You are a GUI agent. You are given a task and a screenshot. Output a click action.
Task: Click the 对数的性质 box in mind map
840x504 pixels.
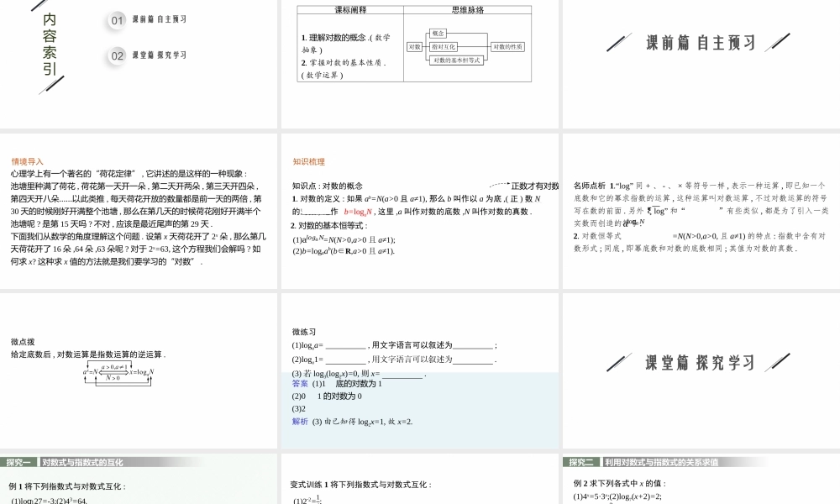pyautogui.click(x=507, y=46)
